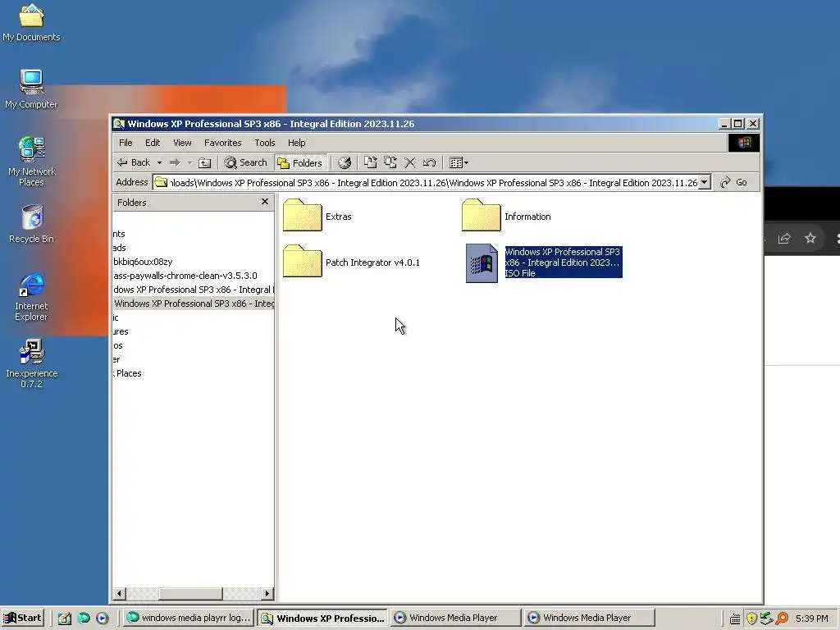Click the Move To toolbar icon
Viewport: 840px width, 630px height.
click(x=370, y=162)
